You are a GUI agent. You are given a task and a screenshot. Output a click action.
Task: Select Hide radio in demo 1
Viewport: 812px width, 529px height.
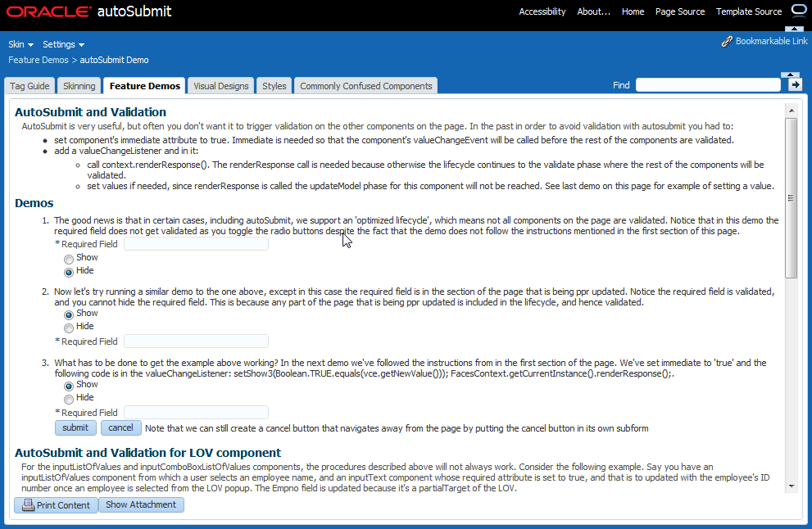[69, 272]
